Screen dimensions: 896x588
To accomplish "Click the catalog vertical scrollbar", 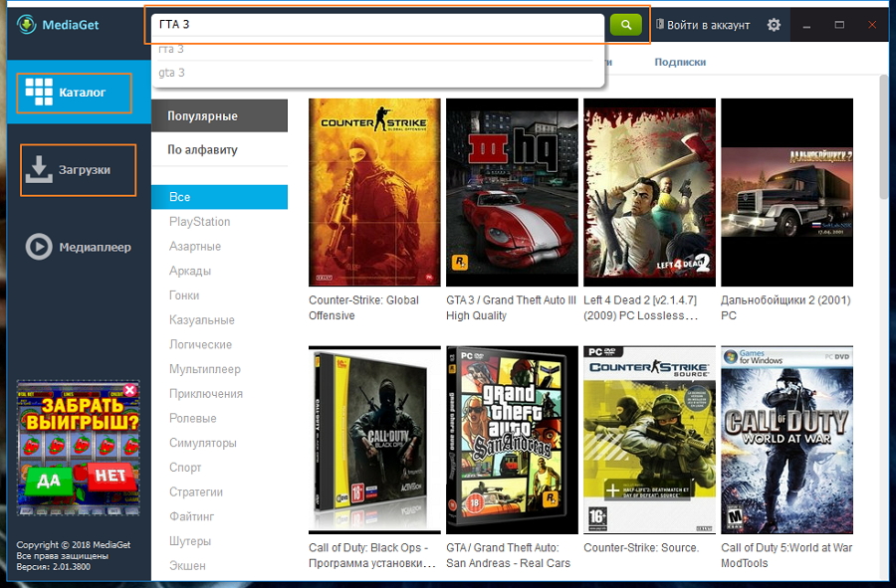I will (x=883, y=137).
